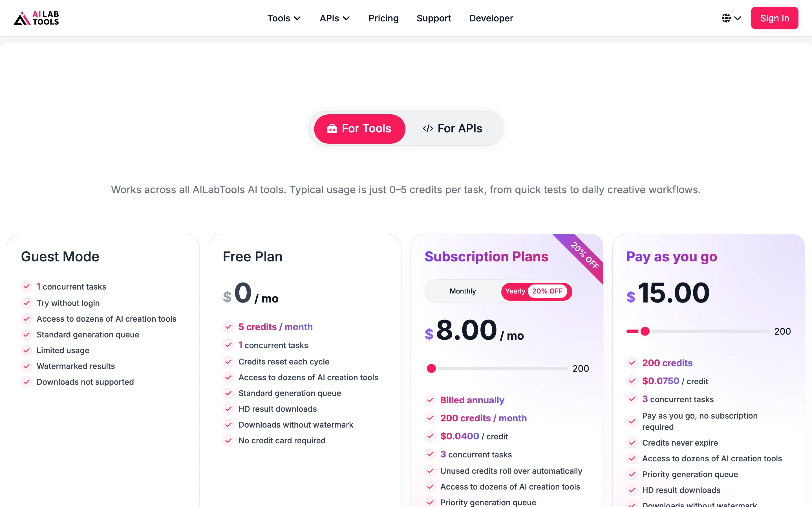Screen dimensions: 812x507
Task: Open the Developer link
Action: [x=491, y=18]
